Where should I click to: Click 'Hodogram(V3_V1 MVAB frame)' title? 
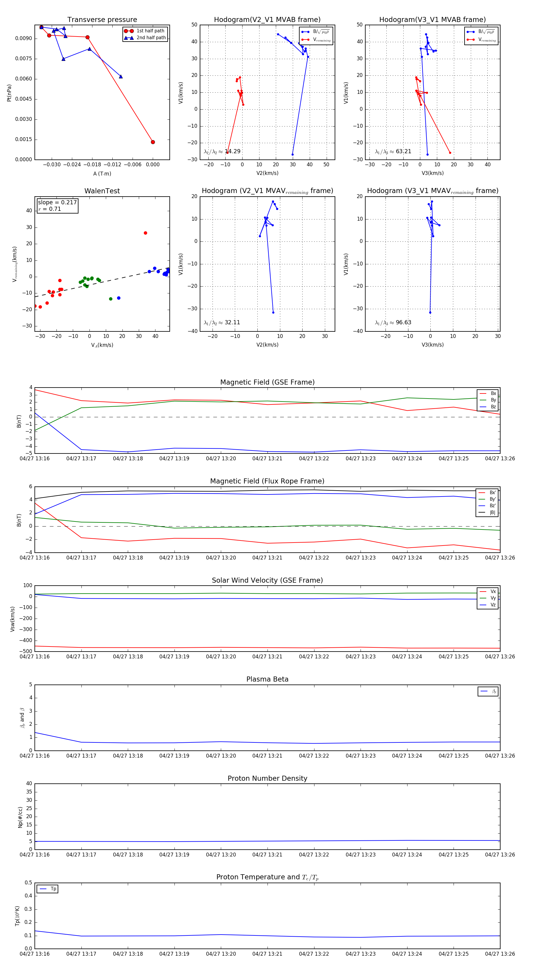(432, 20)
